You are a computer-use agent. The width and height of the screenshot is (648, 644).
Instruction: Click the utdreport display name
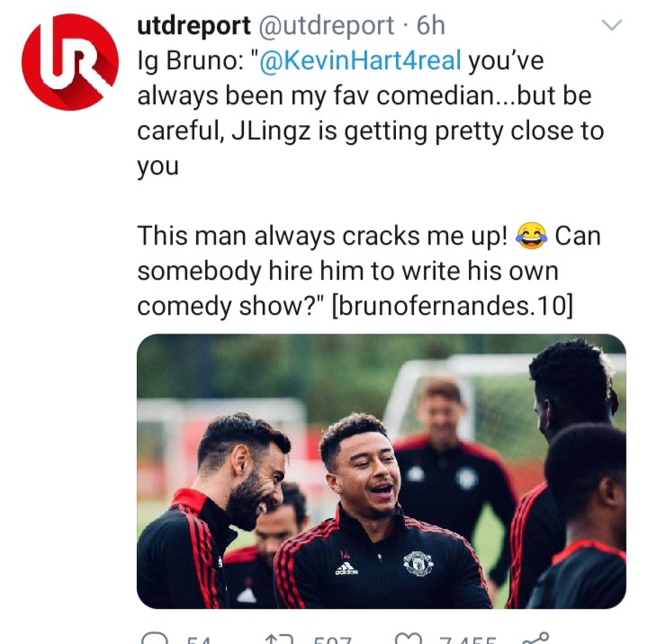[193, 25]
